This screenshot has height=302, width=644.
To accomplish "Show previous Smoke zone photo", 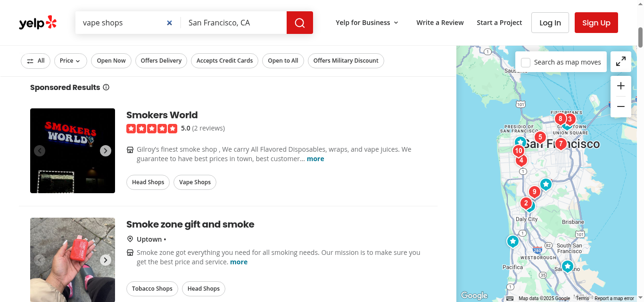I will pos(40,260).
